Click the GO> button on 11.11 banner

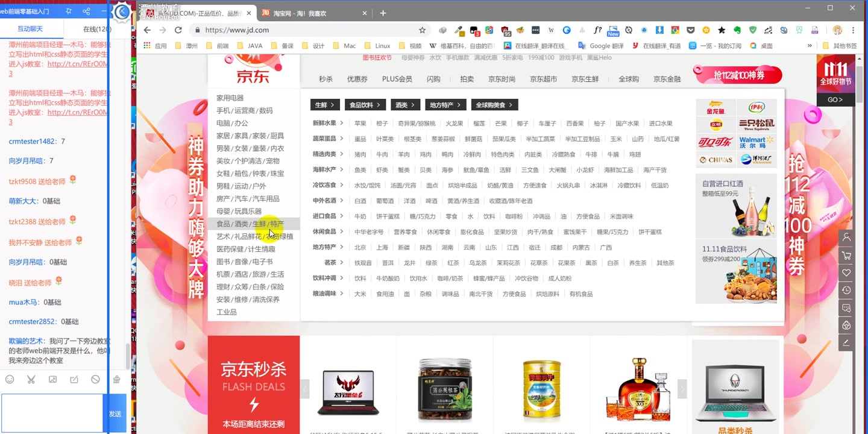click(835, 99)
